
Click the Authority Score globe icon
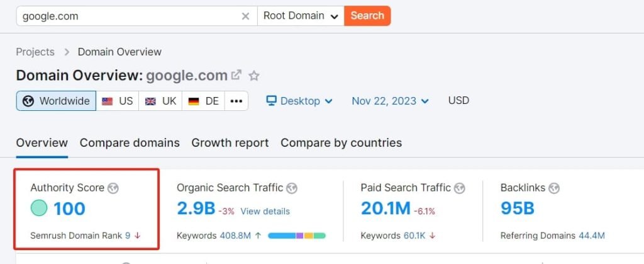(x=113, y=188)
